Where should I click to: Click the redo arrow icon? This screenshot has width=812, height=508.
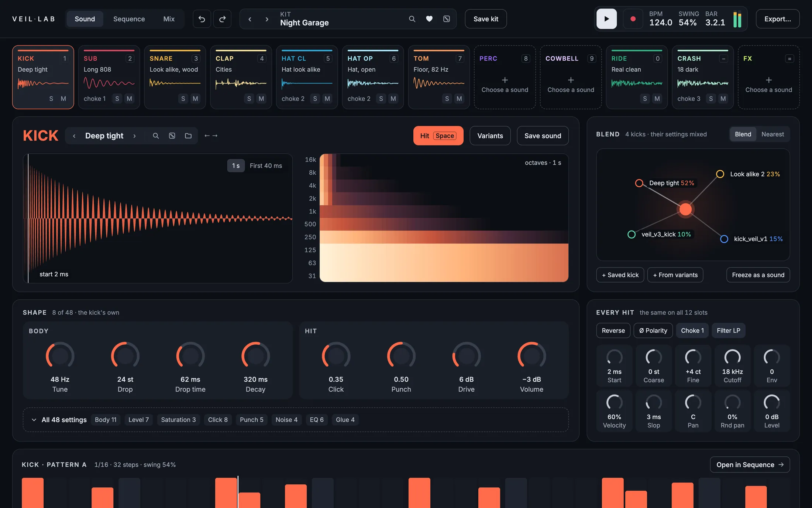pos(222,19)
